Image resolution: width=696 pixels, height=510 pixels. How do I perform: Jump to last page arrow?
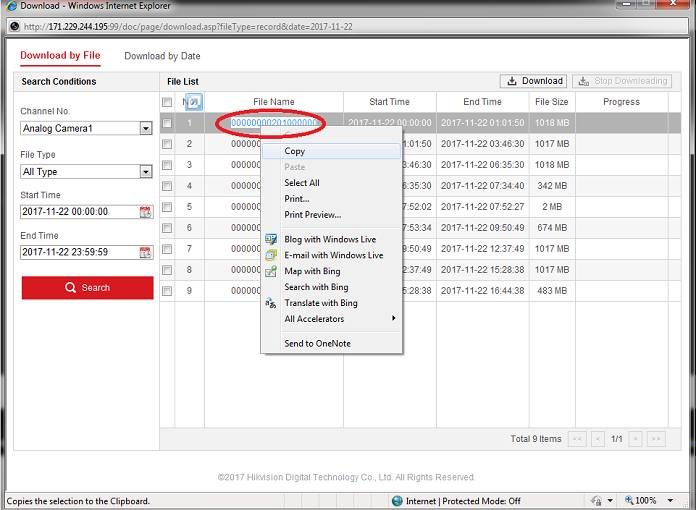click(x=656, y=439)
